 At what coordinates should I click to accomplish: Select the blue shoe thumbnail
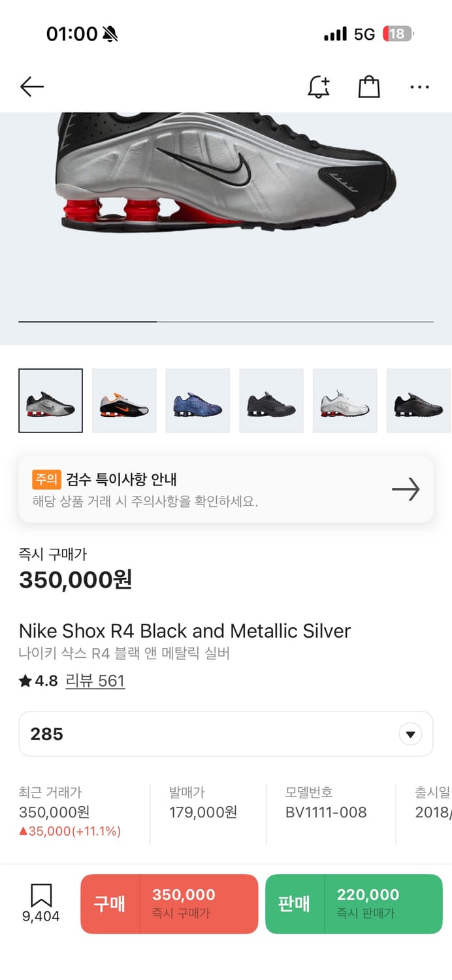point(198,400)
